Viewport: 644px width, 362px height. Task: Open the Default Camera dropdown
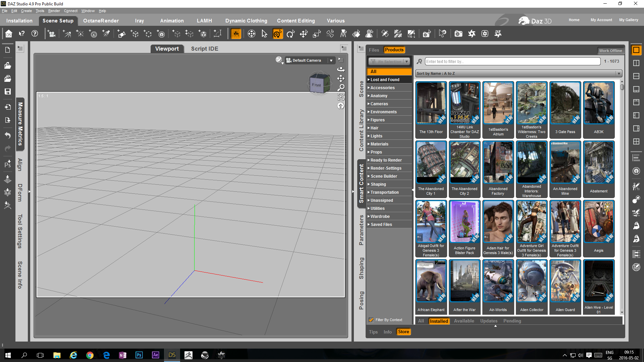click(331, 60)
